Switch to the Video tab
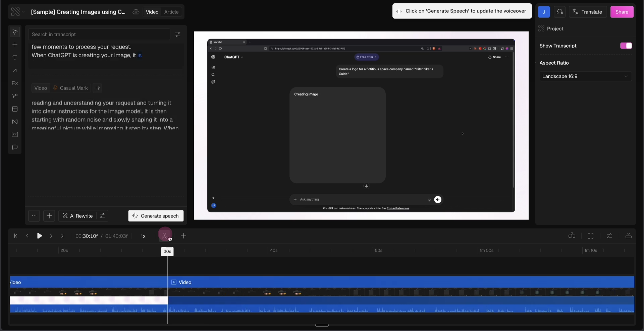This screenshot has width=644, height=331. [x=152, y=12]
